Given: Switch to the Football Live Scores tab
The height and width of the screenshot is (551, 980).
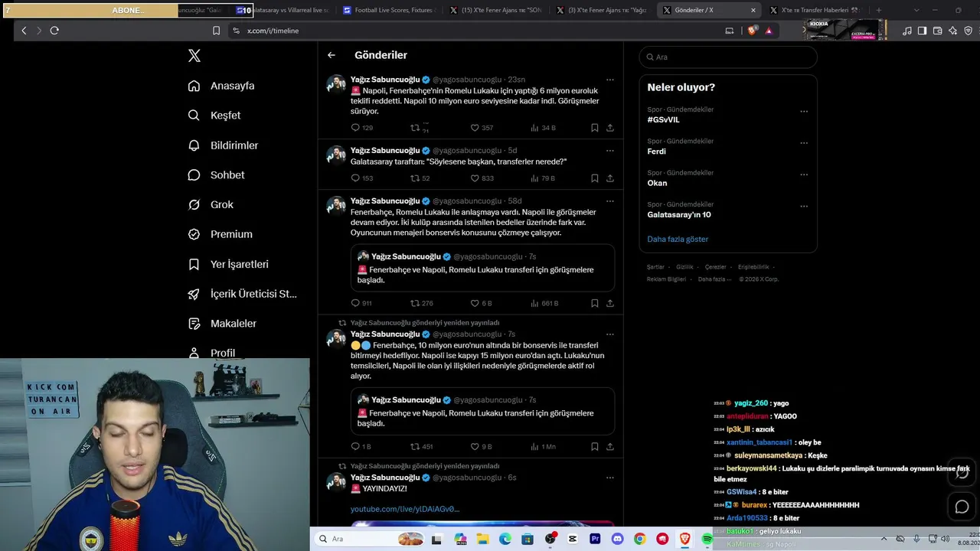Looking at the screenshot, I should (389, 11).
